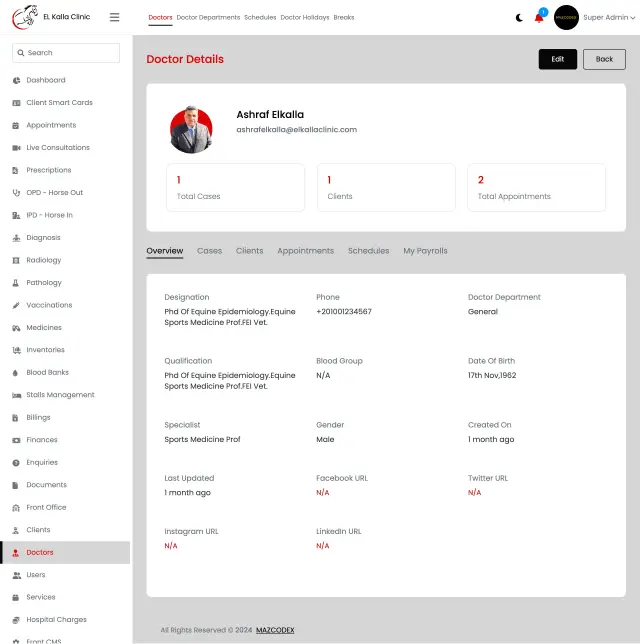Collapse sidebar with hamburger menu icon
This screenshot has width=640, height=644.
115,17
